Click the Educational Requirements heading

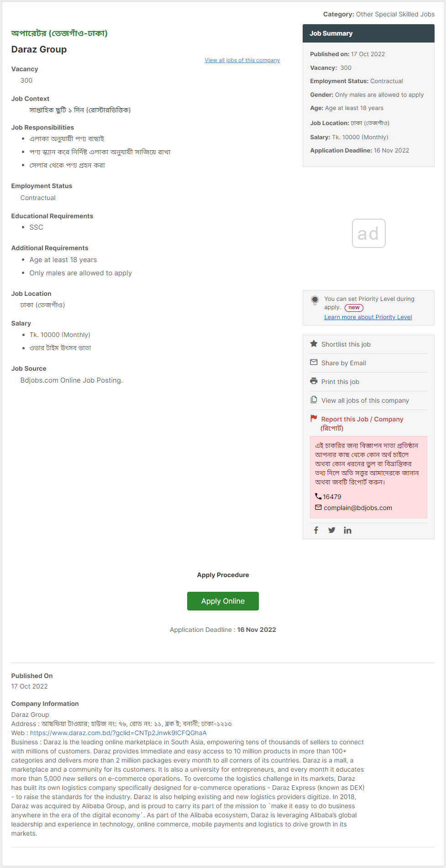pyautogui.click(x=52, y=216)
